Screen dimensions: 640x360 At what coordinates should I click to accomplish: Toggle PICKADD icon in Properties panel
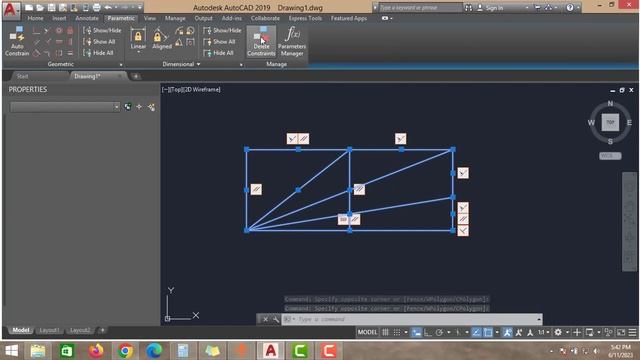tap(128, 107)
